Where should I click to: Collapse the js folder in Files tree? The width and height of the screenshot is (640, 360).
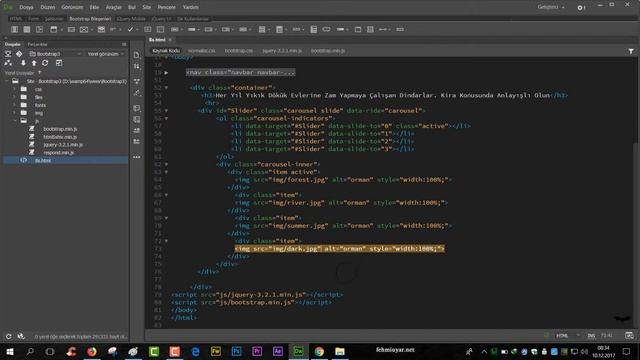coord(15,121)
